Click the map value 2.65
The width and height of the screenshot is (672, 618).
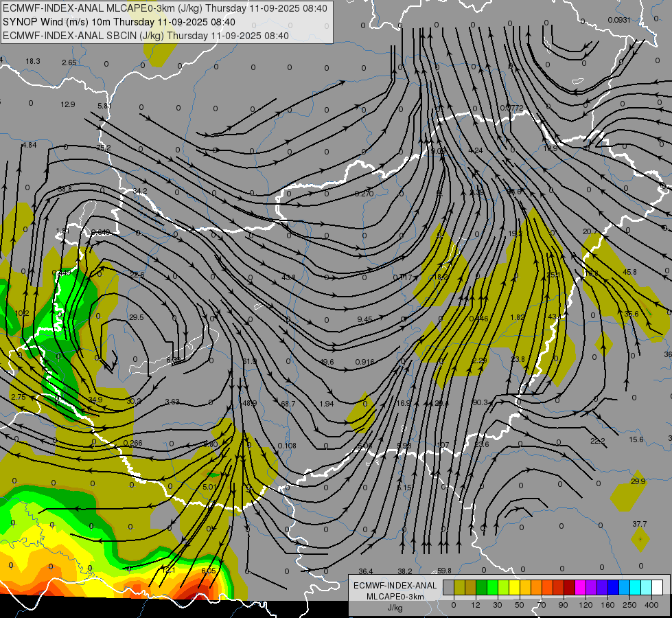pyautogui.click(x=69, y=62)
